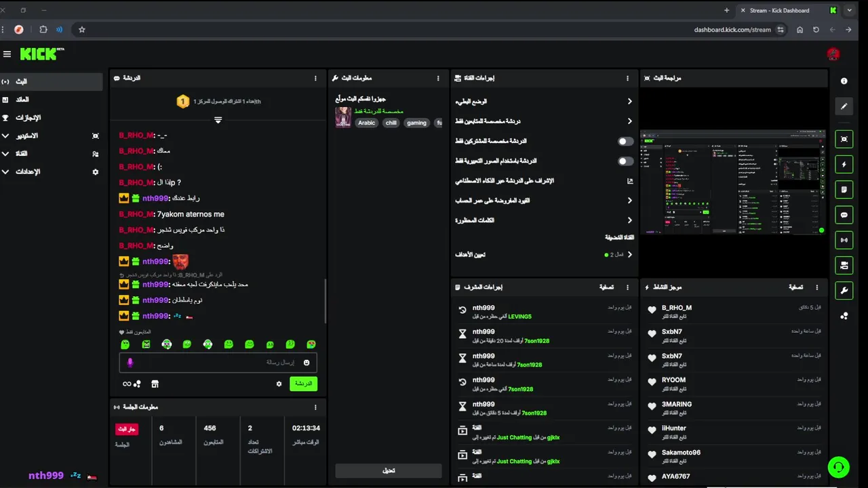Reload the page with browser refresh button
This screenshot has height=488, width=868.
[816, 30]
